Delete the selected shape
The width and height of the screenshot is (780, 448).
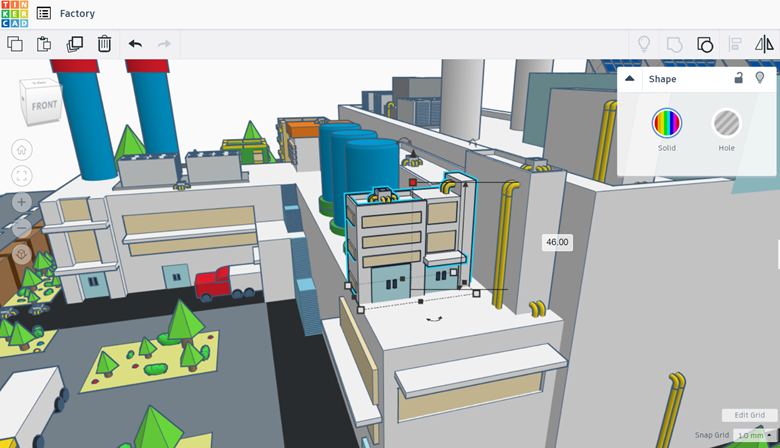[104, 44]
